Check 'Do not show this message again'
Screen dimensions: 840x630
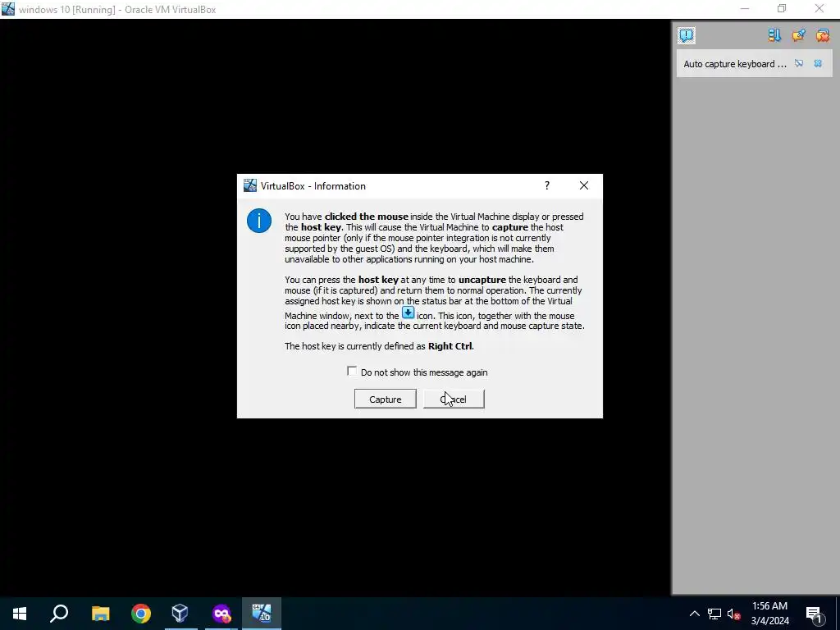point(352,372)
